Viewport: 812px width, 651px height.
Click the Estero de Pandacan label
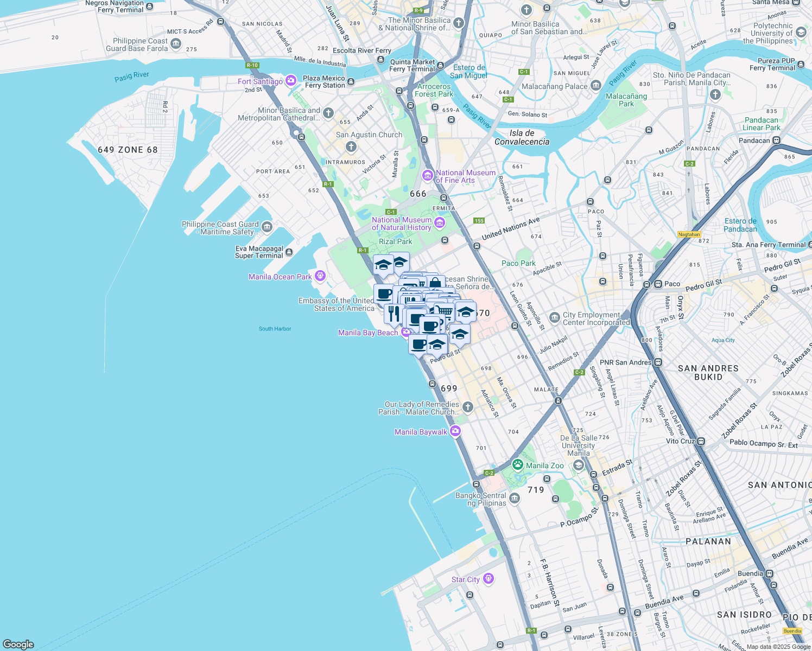[x=740, y=225]
